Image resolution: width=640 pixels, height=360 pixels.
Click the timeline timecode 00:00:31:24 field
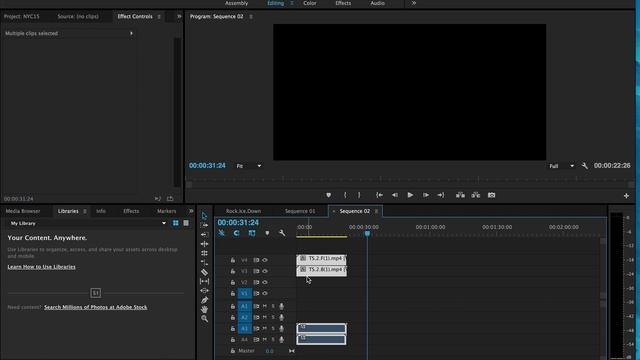(238, 222)
